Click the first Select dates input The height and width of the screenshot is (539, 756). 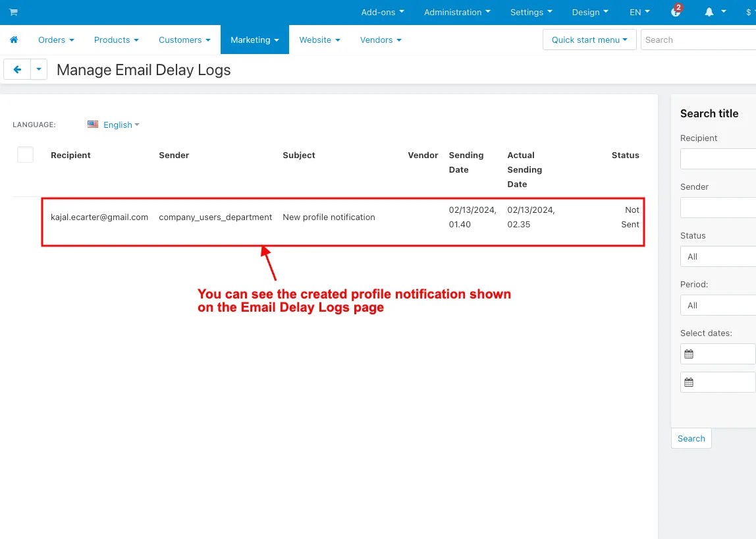(718, 354)
